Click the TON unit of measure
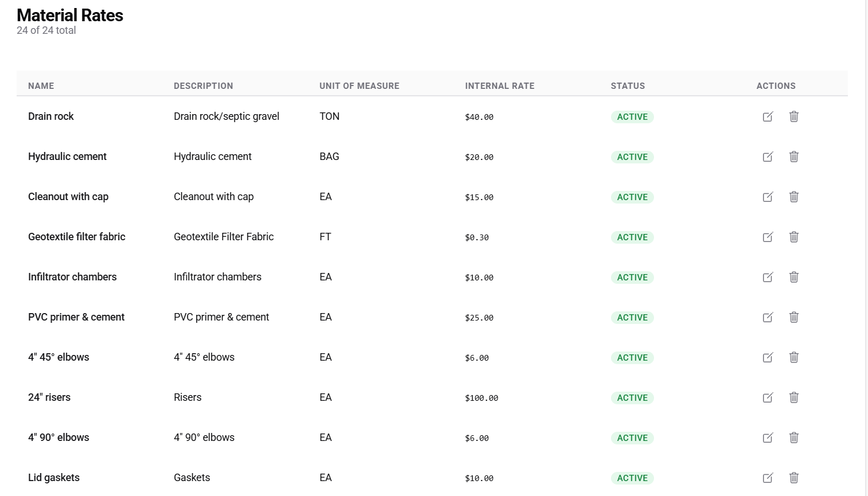The image size is (868, 496). (329, 116)
